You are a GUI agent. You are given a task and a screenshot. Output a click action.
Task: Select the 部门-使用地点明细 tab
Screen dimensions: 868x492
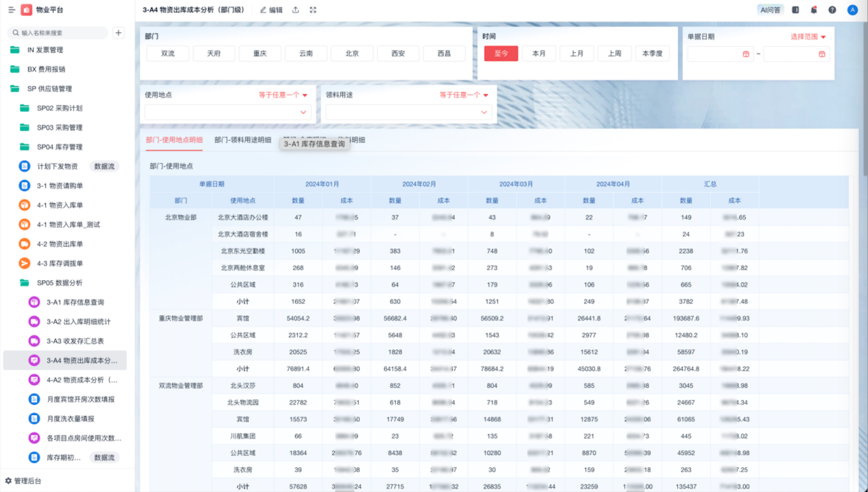coord(174,140)
